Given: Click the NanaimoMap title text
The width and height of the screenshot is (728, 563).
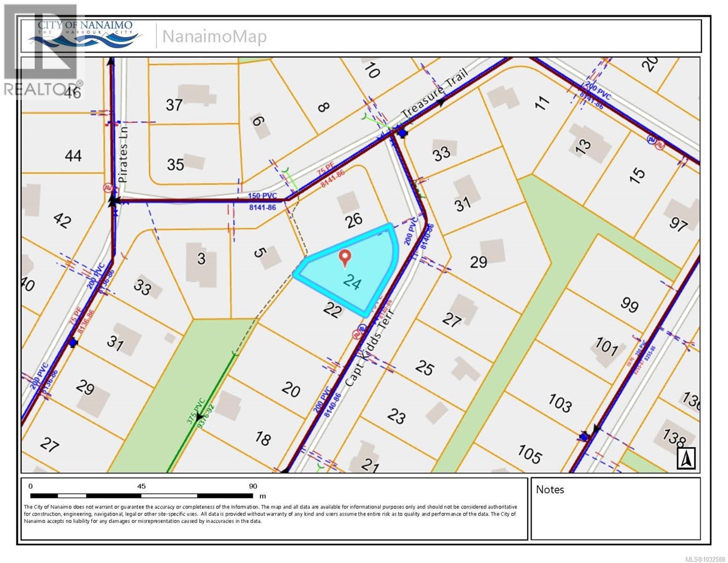Looking at the screenshot, I should tap(214, 37).
